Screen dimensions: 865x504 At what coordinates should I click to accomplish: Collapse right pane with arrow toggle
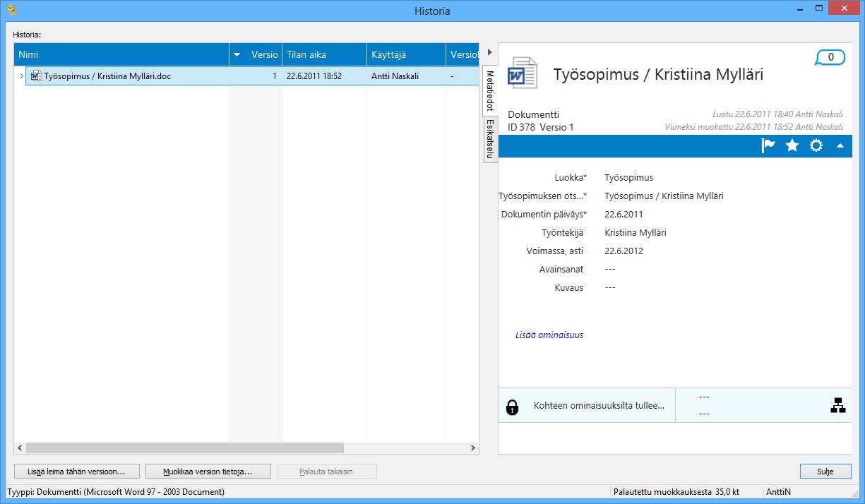tap(489, 53)
